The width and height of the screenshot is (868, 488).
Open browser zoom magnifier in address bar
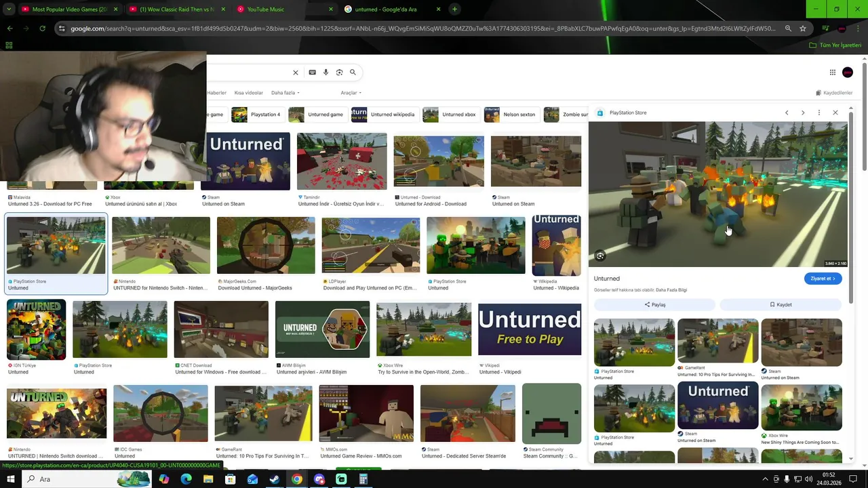788,28
